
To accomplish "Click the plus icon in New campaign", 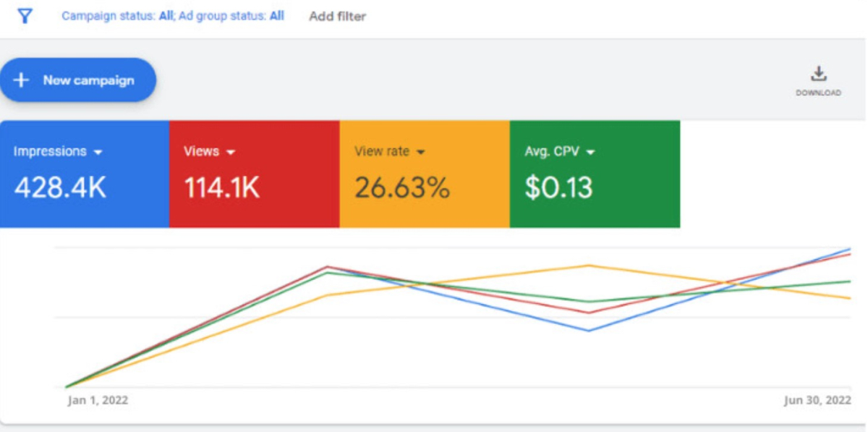I will (x=22, y=80).
